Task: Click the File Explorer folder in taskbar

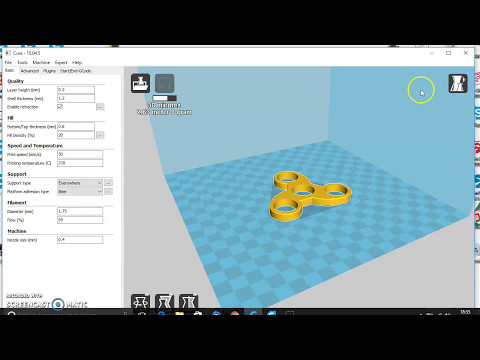Action: point(180,313)
